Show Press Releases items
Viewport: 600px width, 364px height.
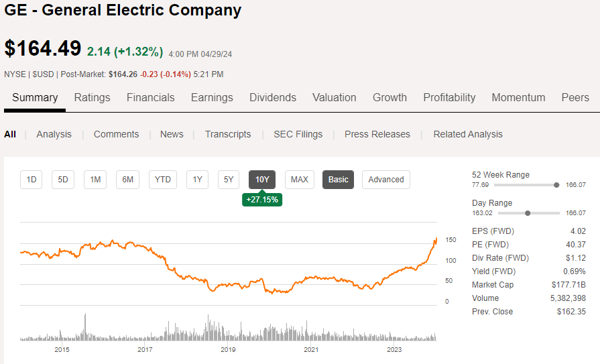pos(377,134)
